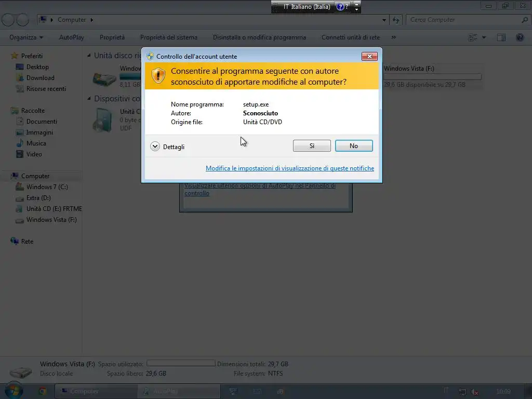This screenshot has height=399, width=532.
Task: Open the Organizza menu in Explorer
Action: click(x=26, y=37)
